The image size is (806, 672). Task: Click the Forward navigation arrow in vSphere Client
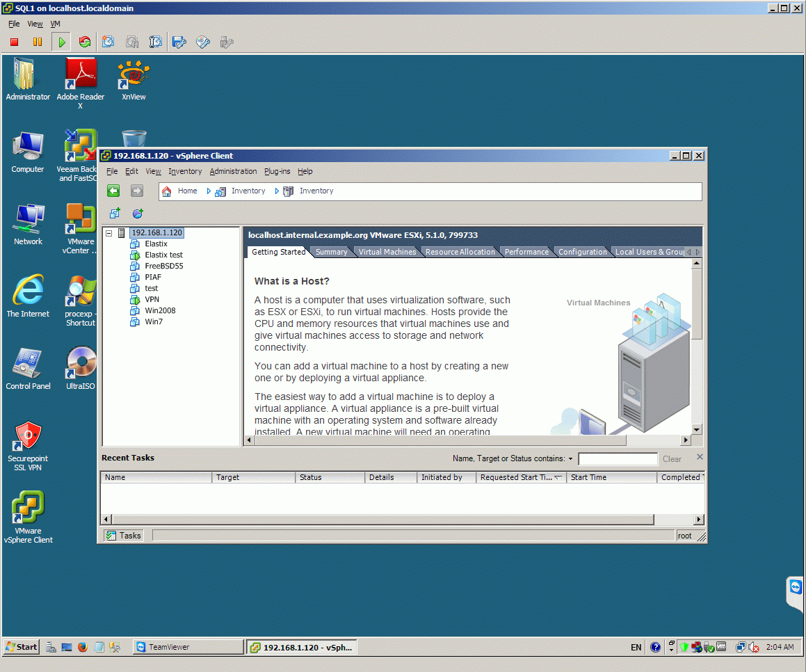(x=137, y=191)
